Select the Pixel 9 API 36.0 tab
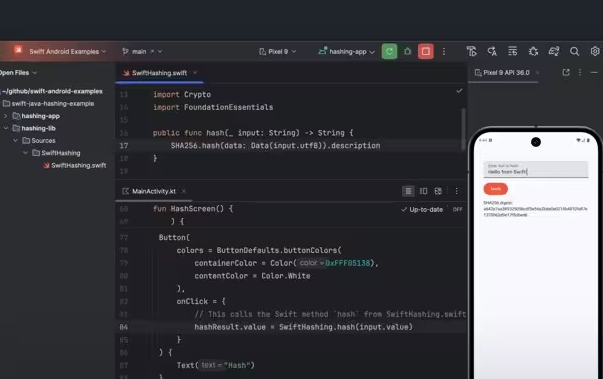The height and width of the screenshot is (379, 603). (x=502, y=73)
